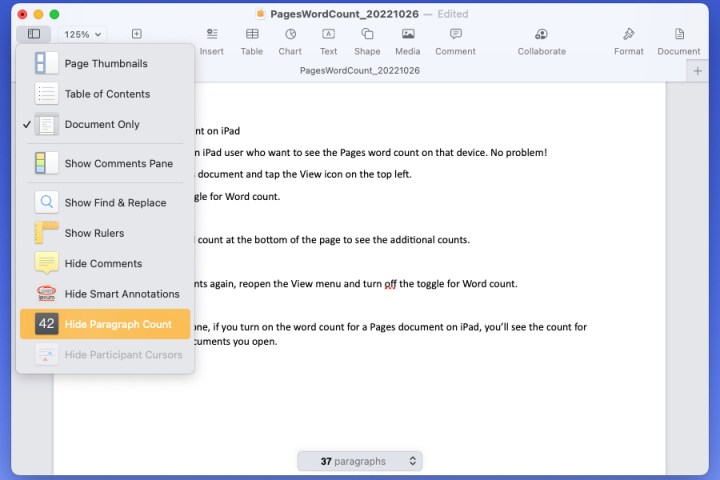Select Table of Contents view
This screenshot has height=480, width=720.
[107, 94]
